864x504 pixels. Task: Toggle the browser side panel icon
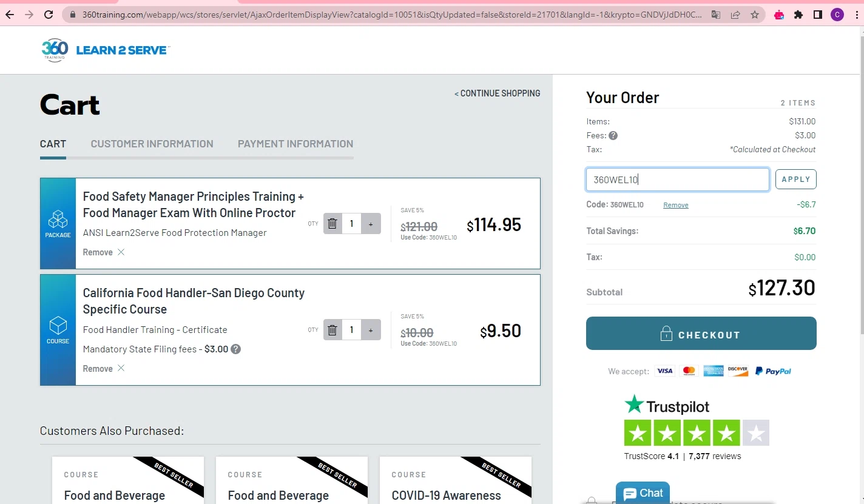coord(818,15)
